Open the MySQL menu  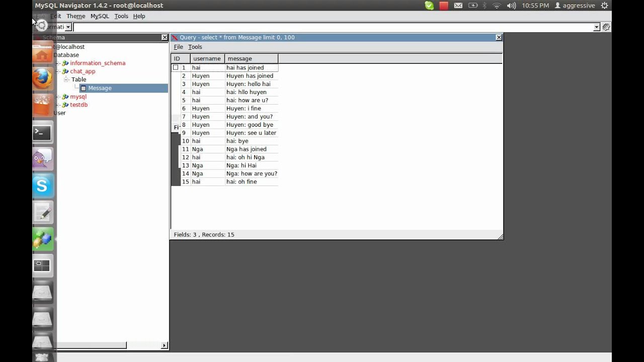click(100, 16)
